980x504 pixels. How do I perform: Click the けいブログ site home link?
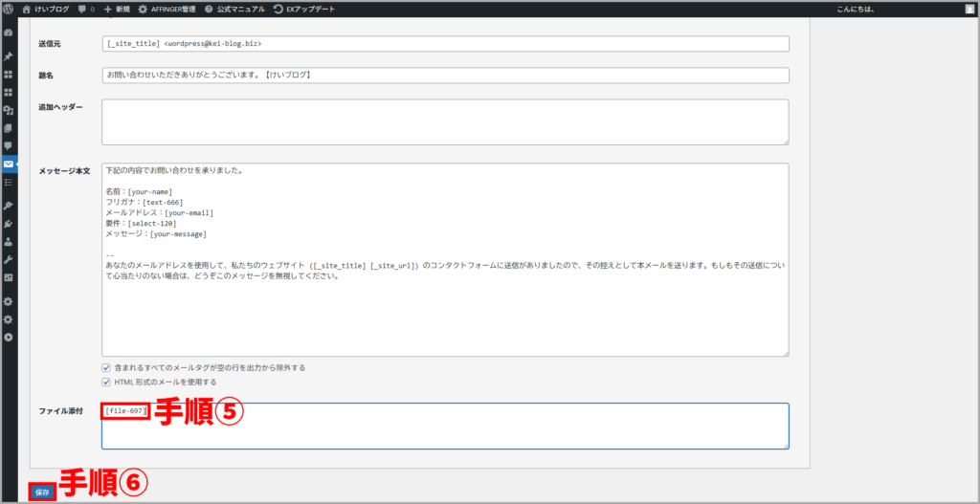(x=45, y=9)
